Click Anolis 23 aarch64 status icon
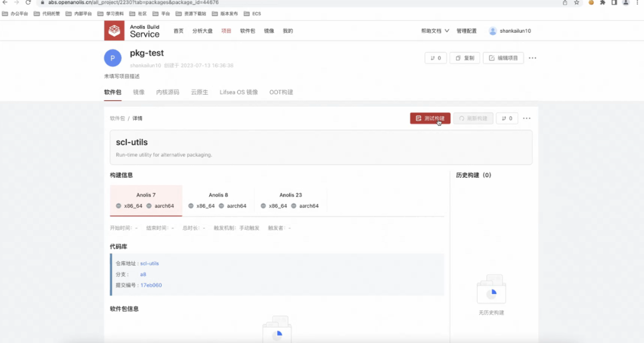Viewport: 644px width, 343px height. [293, 206]
